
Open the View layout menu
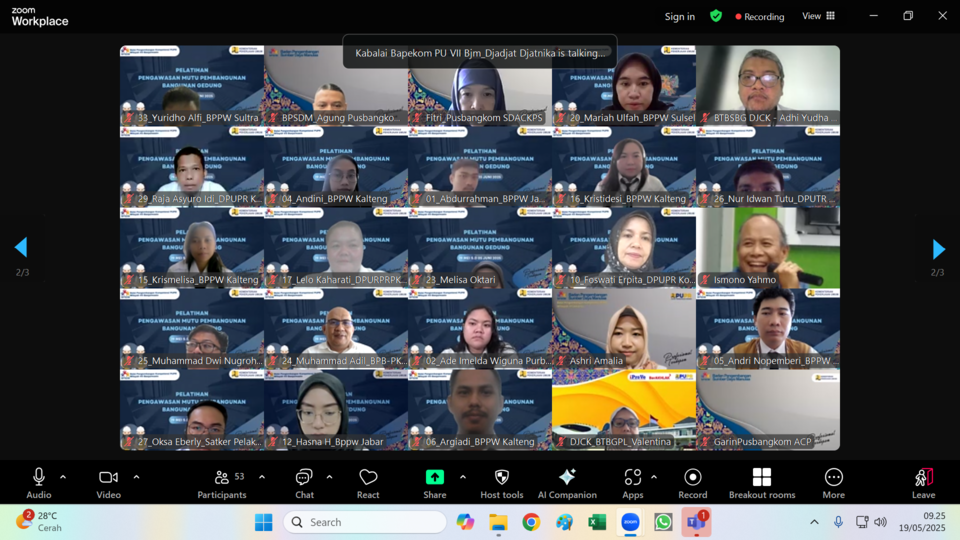pyautogui.click(x=818, y=16)
